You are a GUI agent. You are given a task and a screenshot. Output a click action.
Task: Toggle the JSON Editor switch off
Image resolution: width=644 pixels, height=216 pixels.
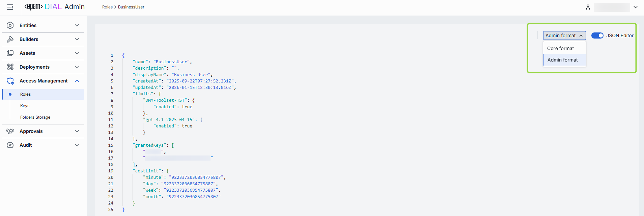[x=597, y=35]
